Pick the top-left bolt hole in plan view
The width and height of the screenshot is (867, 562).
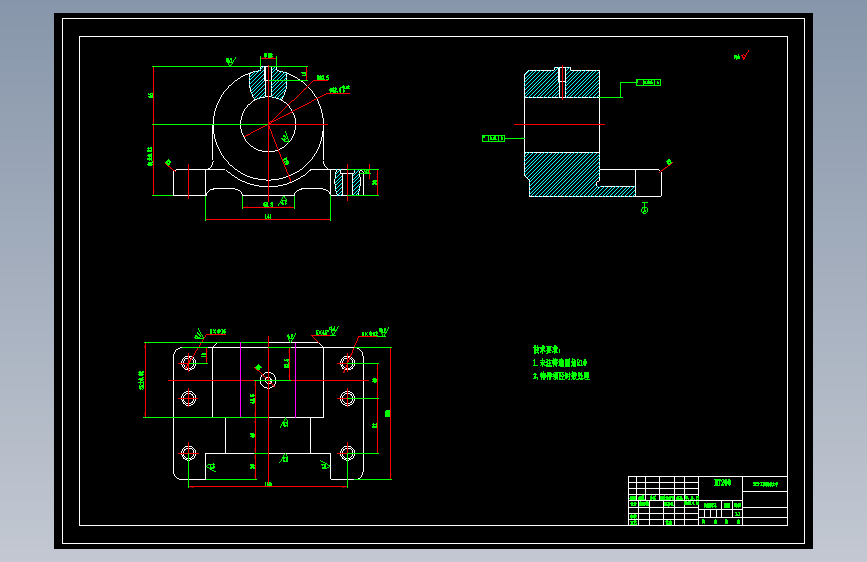[x=189, y=363]
